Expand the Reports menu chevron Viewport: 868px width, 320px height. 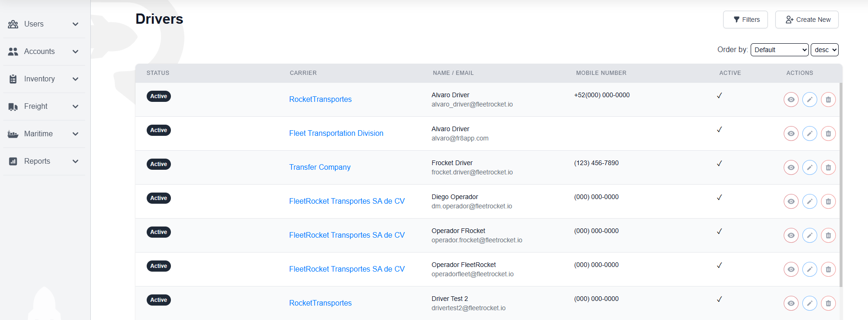click(75, 161)
